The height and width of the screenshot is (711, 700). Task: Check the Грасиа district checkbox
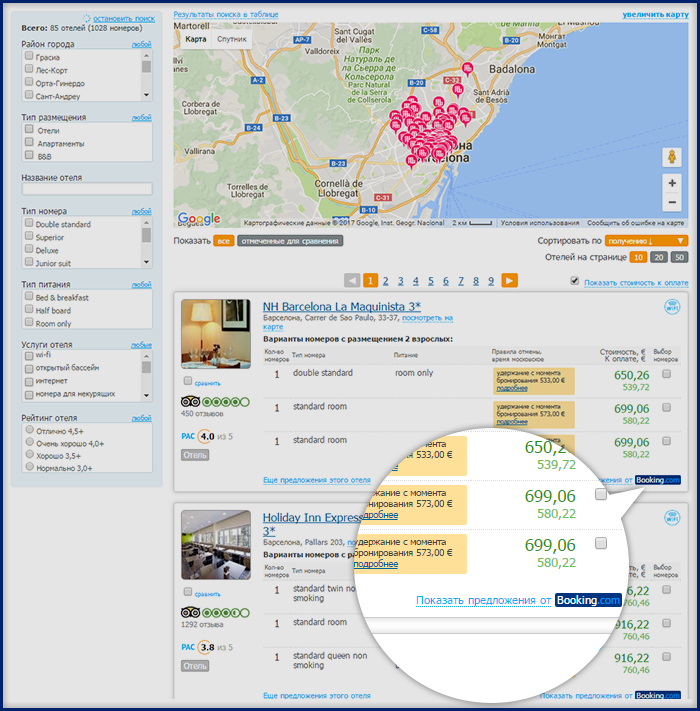click(x=29, y=56)
